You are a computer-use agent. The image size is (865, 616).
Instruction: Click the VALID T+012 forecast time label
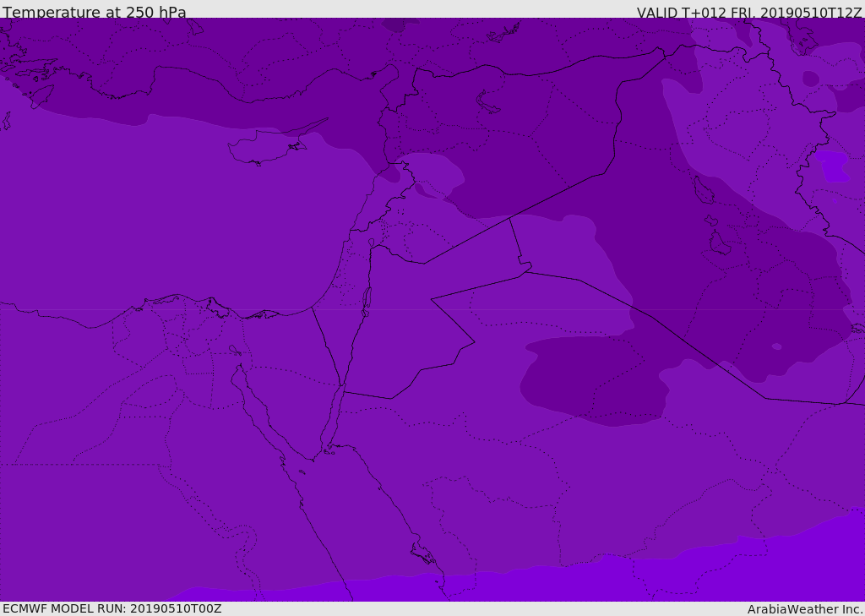point(748,12)
